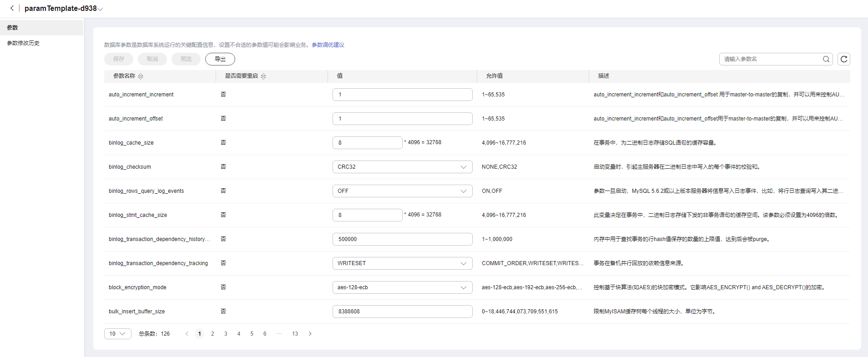Click the 保存 button
Screen dimensions: 868x357
[119, 59]
